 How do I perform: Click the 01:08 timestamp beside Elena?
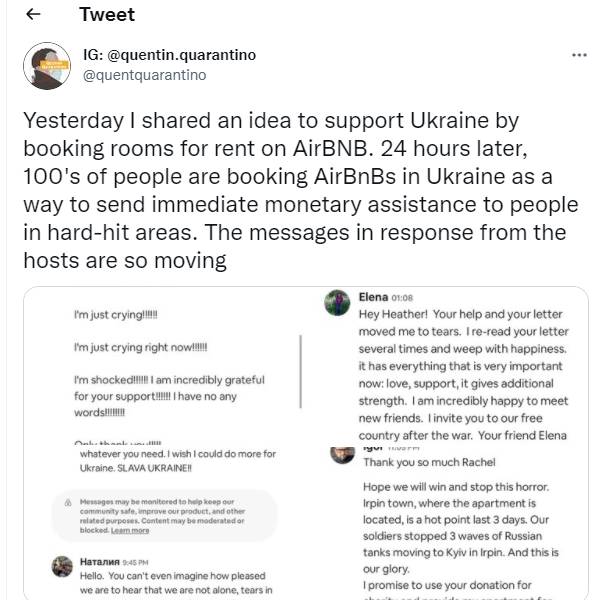tap(406, 297)
